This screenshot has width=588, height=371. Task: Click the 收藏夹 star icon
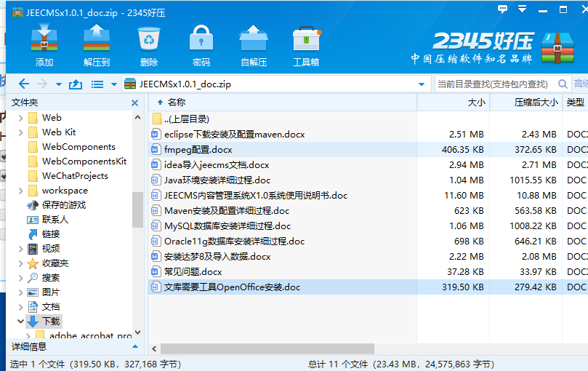tap(33, 263)
